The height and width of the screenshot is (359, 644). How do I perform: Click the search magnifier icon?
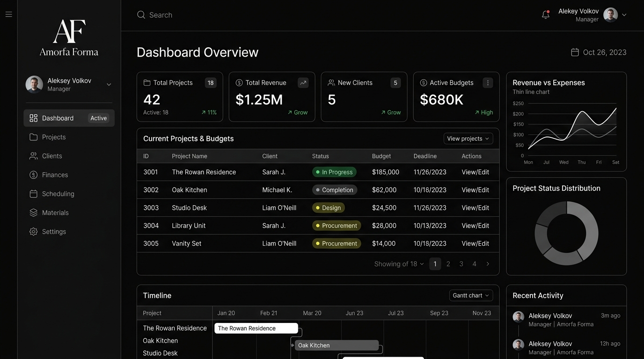click(141, 15)
